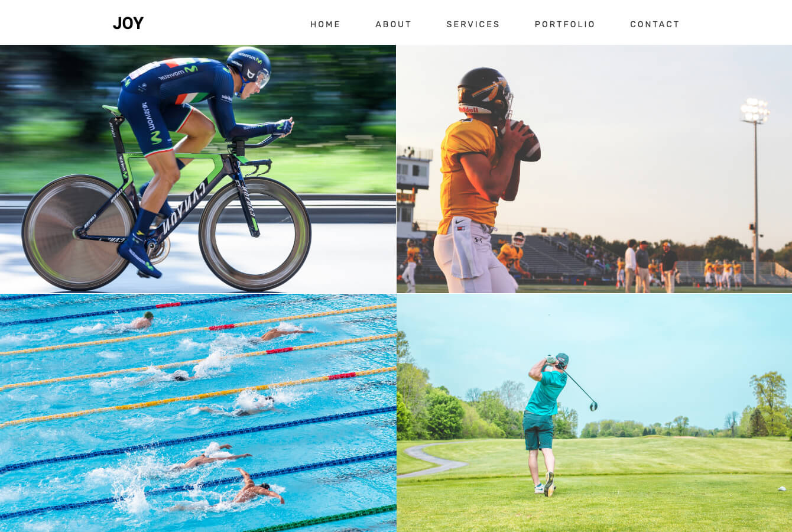This screenshot has width=792, height=532.
Task: Open the cyclist racing photo
Action: pos(198,169)
